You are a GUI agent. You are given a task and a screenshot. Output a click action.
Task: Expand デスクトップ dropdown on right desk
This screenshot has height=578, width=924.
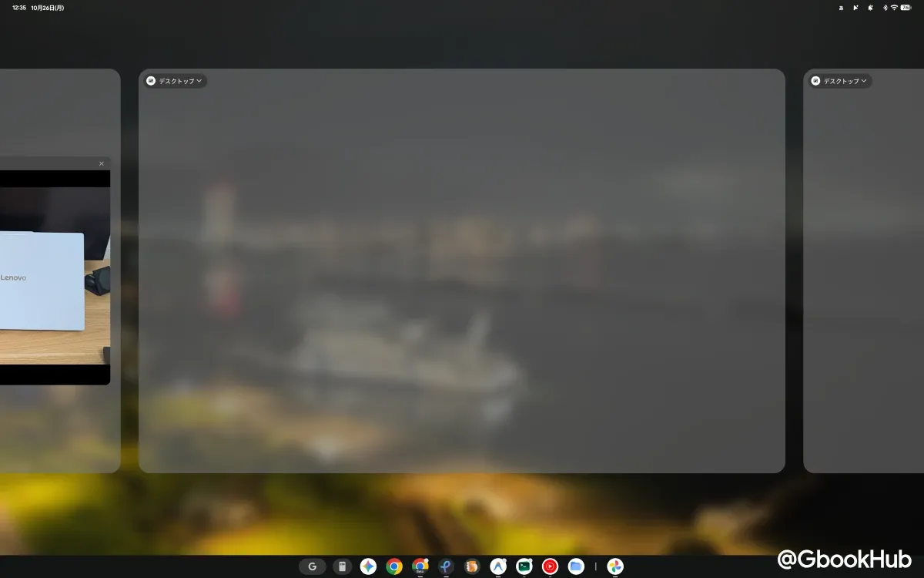point(840,81)
